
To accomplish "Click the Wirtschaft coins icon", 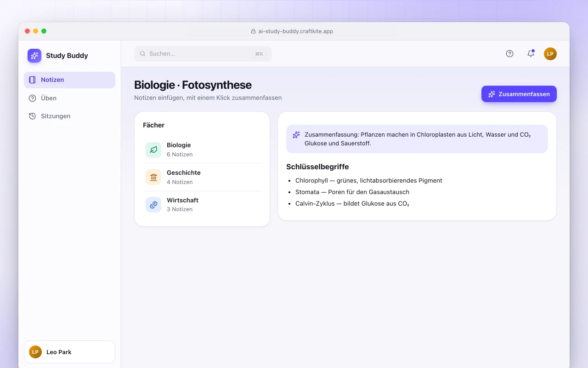I will coord(153,205).
